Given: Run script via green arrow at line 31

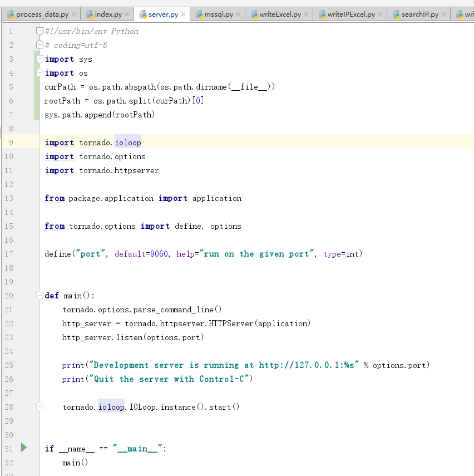Looking at the screenshot, I should click(24, 447).
